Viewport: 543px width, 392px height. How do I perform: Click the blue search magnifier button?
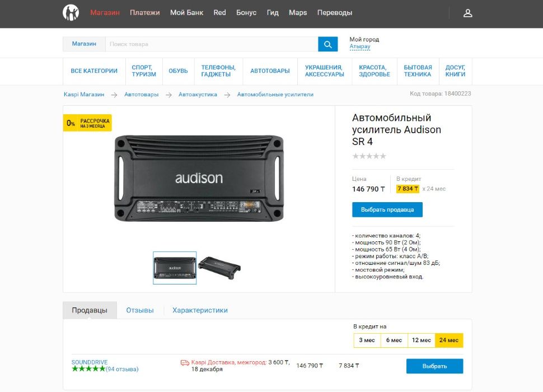click(x=327, y=44)
